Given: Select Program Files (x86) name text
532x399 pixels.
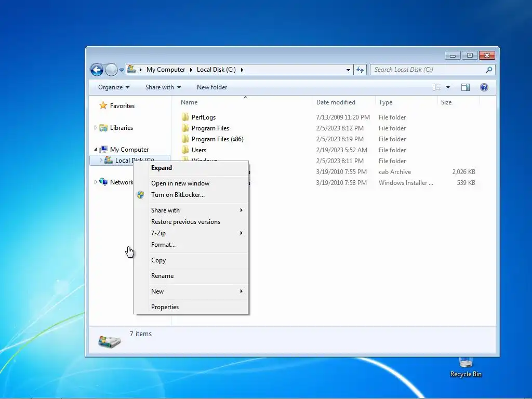Looking at the screenshot, I should (218, 139).
